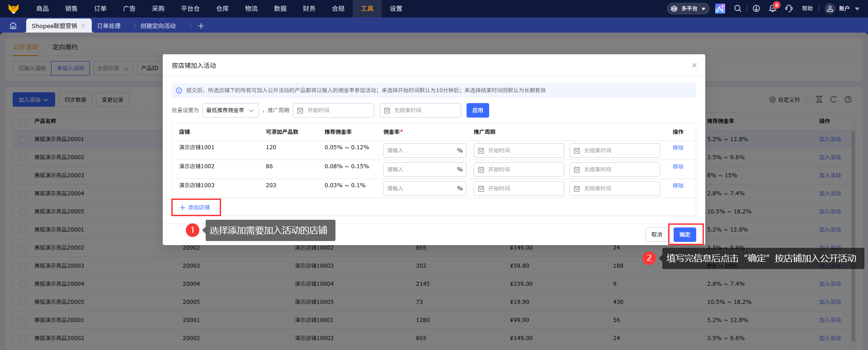
Task: Click the 同步数据 button
Action: (75, 99)
